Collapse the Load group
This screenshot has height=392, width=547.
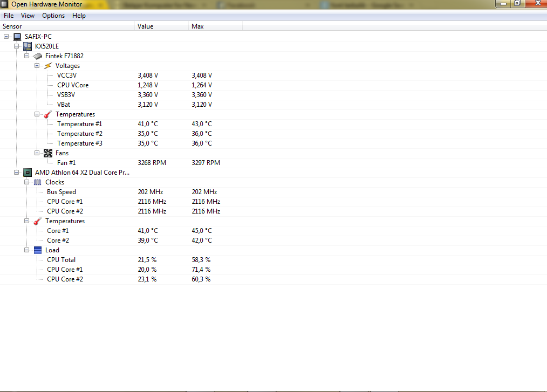[x=26, y=250]
